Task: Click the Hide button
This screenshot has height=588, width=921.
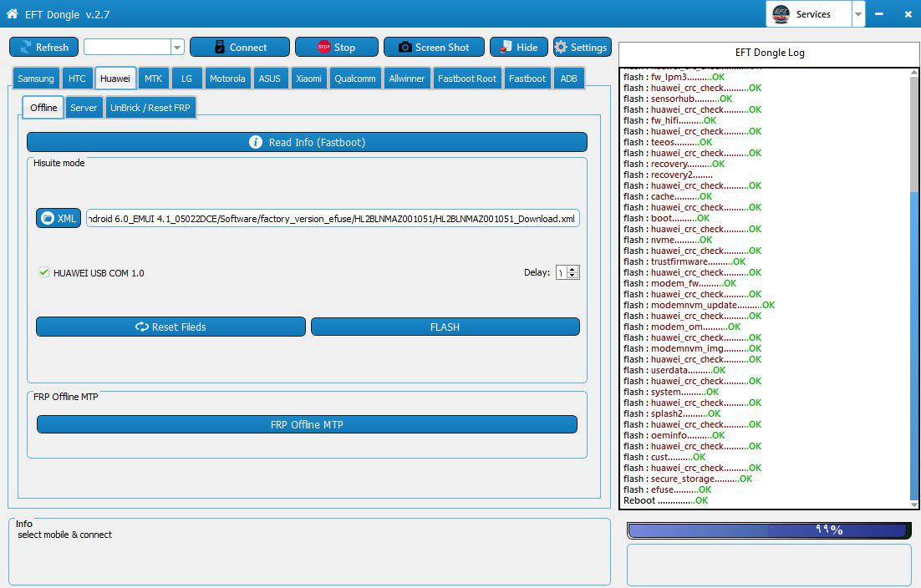Action: [x=519, y=47]
